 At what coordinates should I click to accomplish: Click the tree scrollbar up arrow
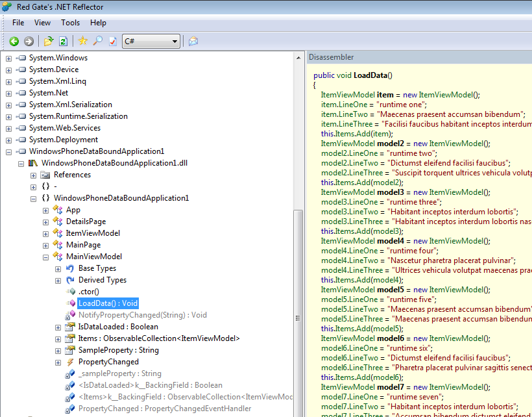[x=298, y=58]
